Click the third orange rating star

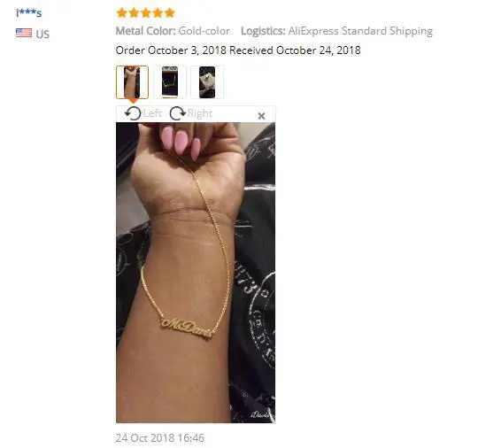coord(145,13)
